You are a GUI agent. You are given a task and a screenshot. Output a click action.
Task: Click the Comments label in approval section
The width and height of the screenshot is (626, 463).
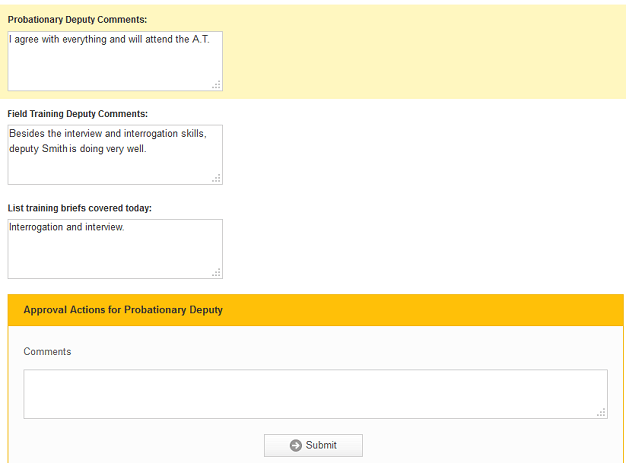(x=47, y=352)
